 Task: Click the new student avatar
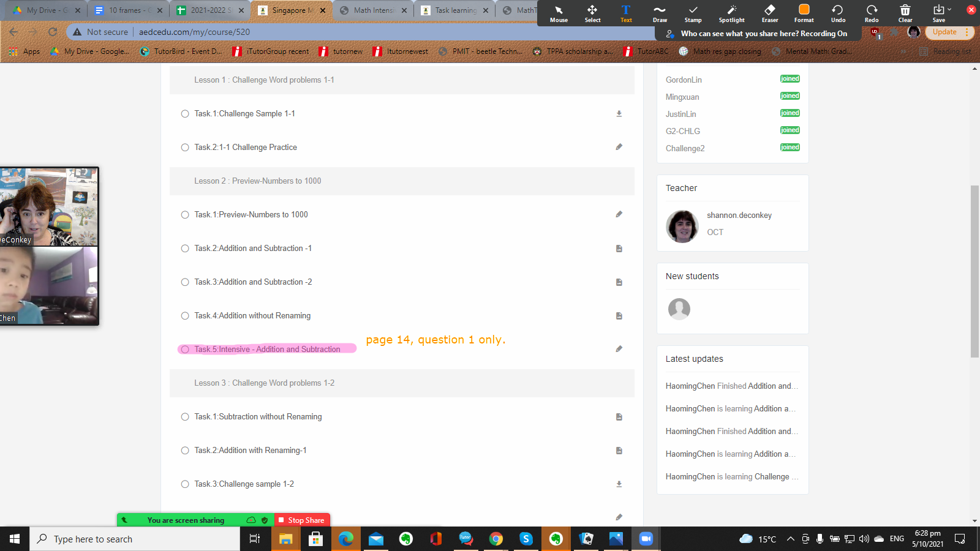pyautogui.click(x=679, y=309)
